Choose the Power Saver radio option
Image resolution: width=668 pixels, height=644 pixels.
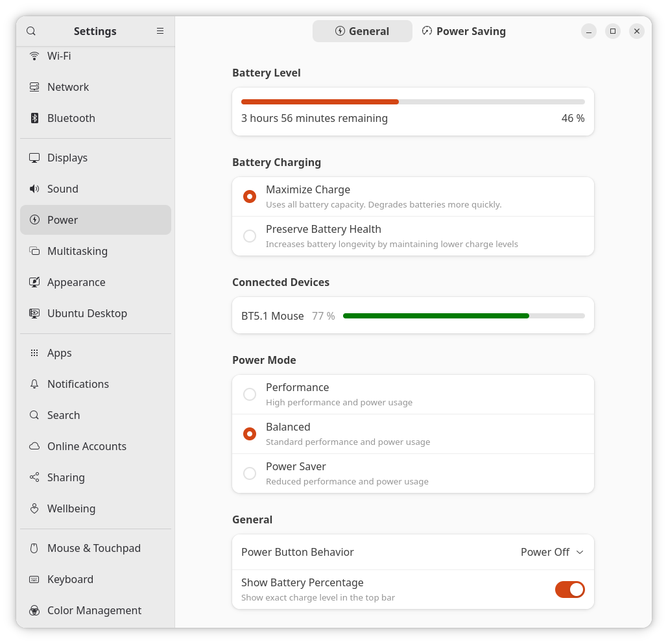[x=250, y=473]
